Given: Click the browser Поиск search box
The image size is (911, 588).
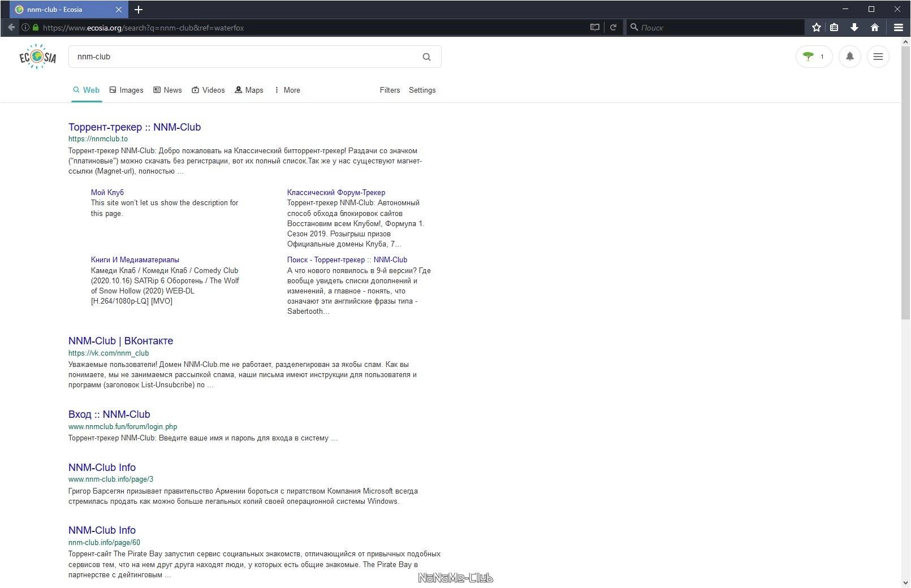Looking at the screenshot, I should click(x=715, y=27).
